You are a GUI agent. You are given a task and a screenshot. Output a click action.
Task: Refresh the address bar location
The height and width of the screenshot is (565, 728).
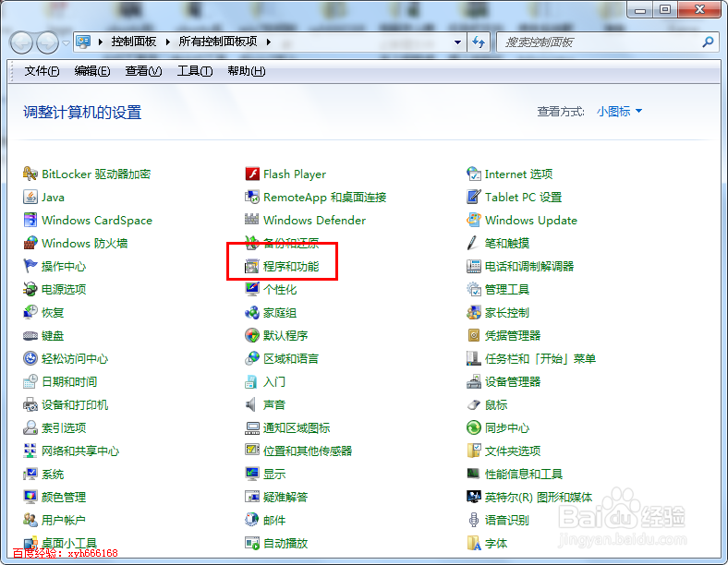point(479,42)
